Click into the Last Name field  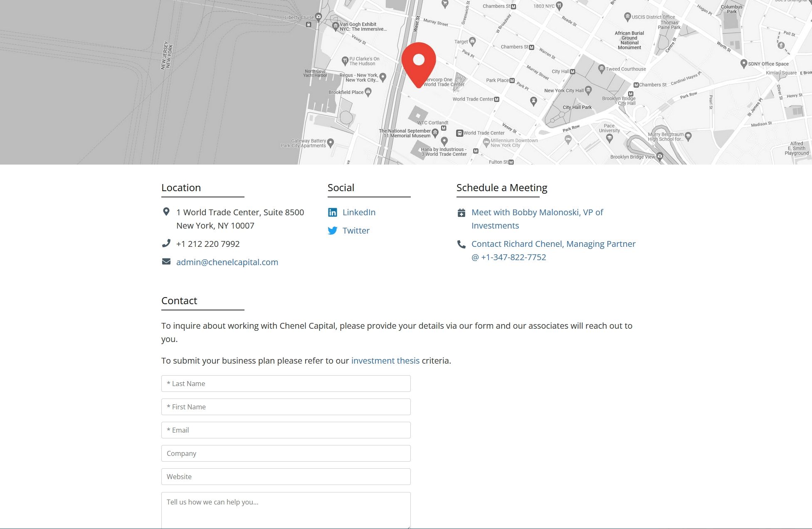[x=286, y=384]
